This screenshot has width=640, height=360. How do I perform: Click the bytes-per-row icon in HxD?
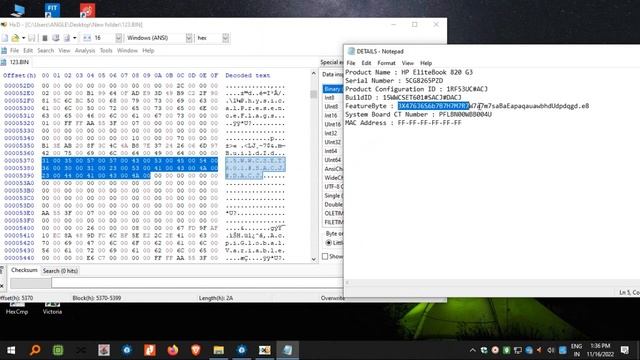pos(87,38)
